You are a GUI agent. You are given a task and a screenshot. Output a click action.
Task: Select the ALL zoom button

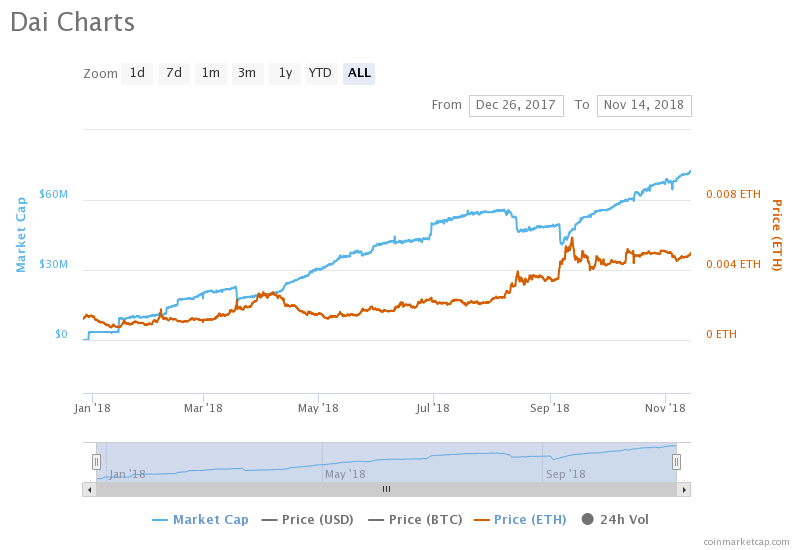tap(359, 73)
